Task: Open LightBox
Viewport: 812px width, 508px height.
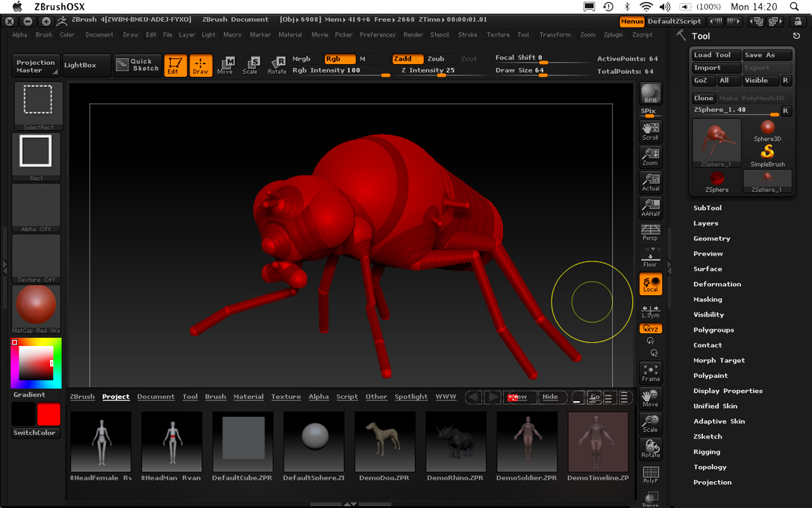Action: click(82, 65)
